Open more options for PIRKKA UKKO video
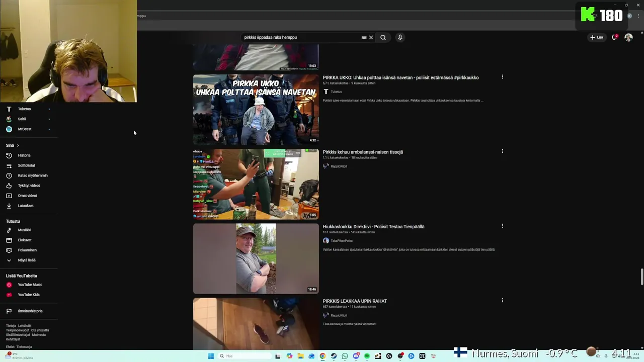The height and width of the screenshot is (362, 644). point(502,77)
